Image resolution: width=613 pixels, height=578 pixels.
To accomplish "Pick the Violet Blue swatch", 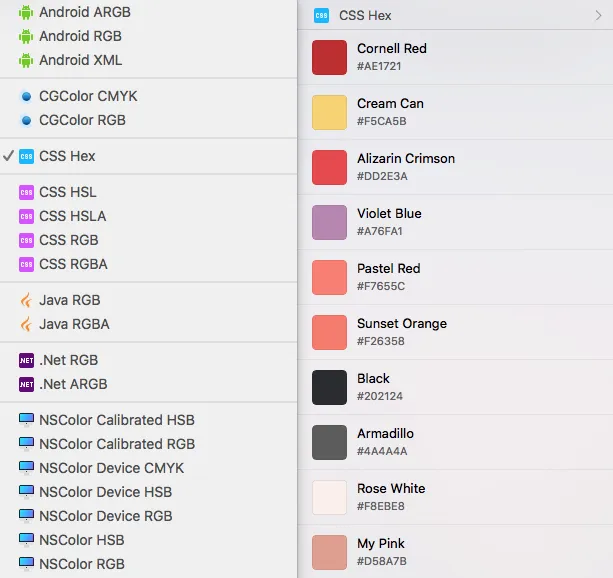I will [x=329, y=222].
